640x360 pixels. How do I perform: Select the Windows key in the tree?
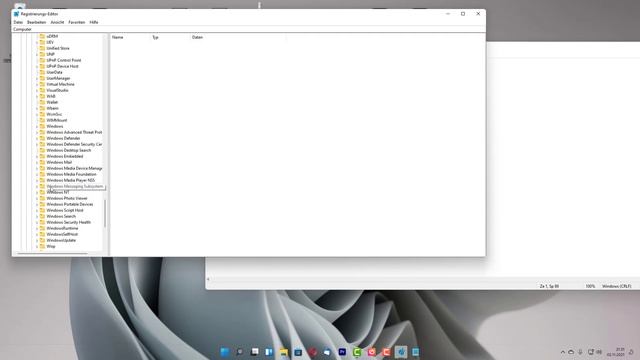click(x=55, y=126)
